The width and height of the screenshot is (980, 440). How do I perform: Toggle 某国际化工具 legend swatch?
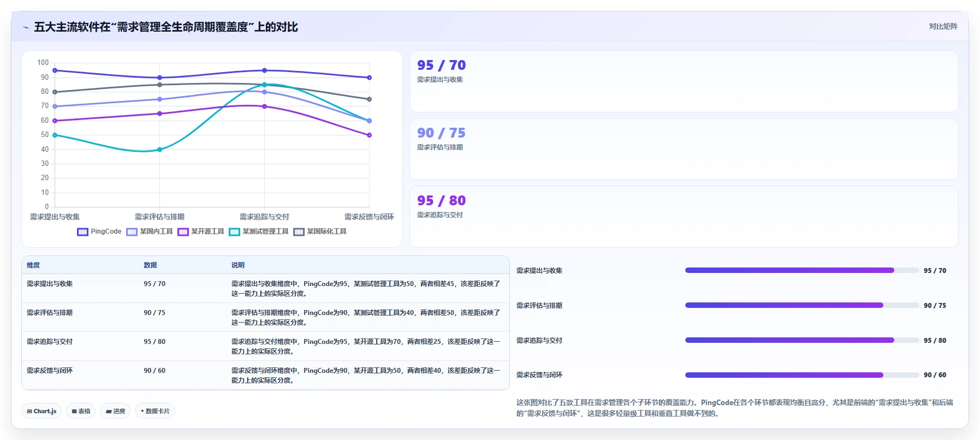[x=299, y=232]
